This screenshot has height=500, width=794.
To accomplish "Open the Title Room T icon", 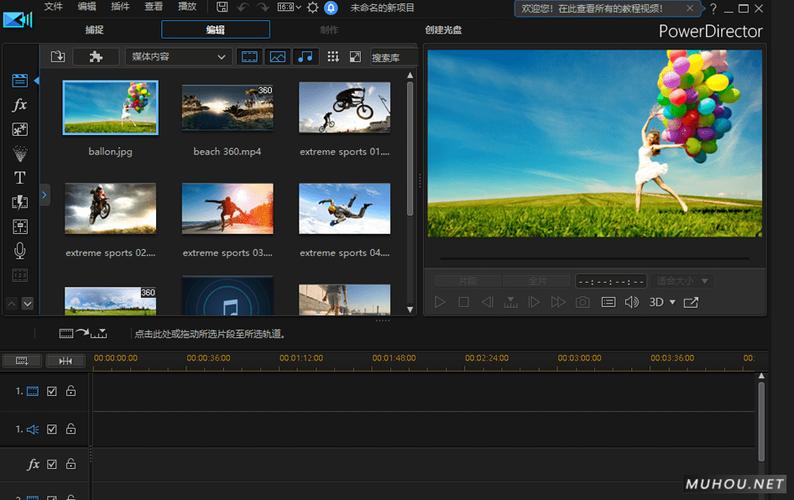I will point(19,178).
